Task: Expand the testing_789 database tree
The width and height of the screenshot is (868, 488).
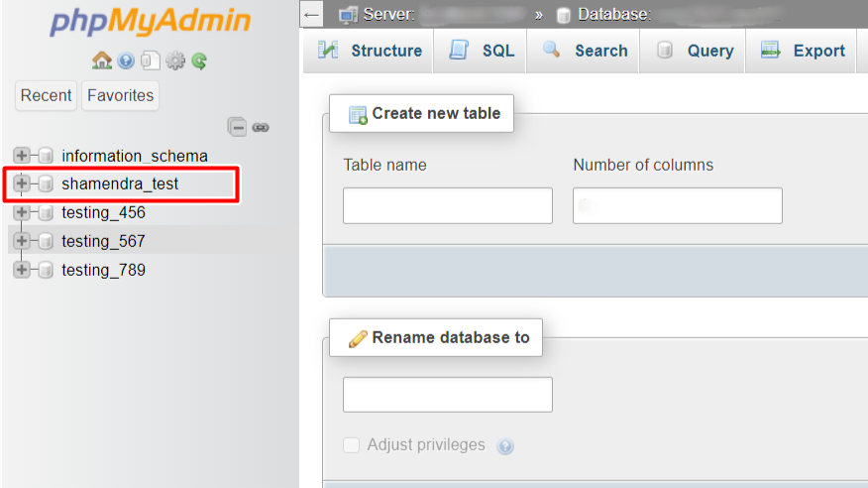Action: click(22, 270)
